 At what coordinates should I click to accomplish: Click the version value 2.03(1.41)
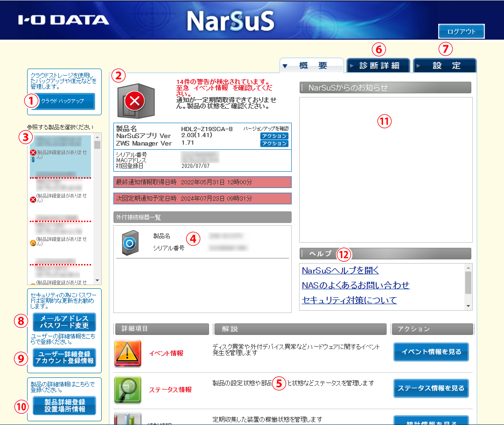pos(197,135)
